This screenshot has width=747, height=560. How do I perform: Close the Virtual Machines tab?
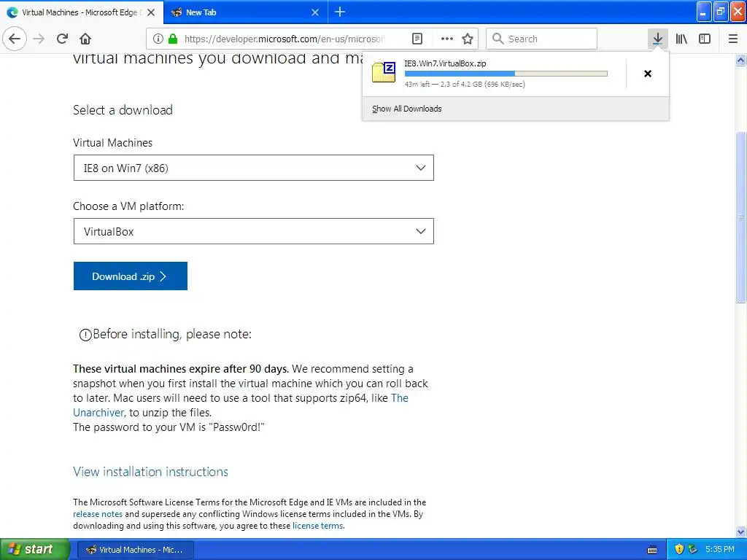pyautogui.click(x=151, y=12)
